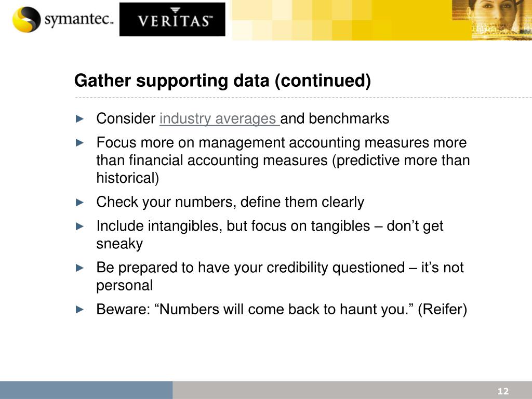Click the bullet arrow beside Be prepared
This screenshot has width=532, height=399.
pos(79,268)
